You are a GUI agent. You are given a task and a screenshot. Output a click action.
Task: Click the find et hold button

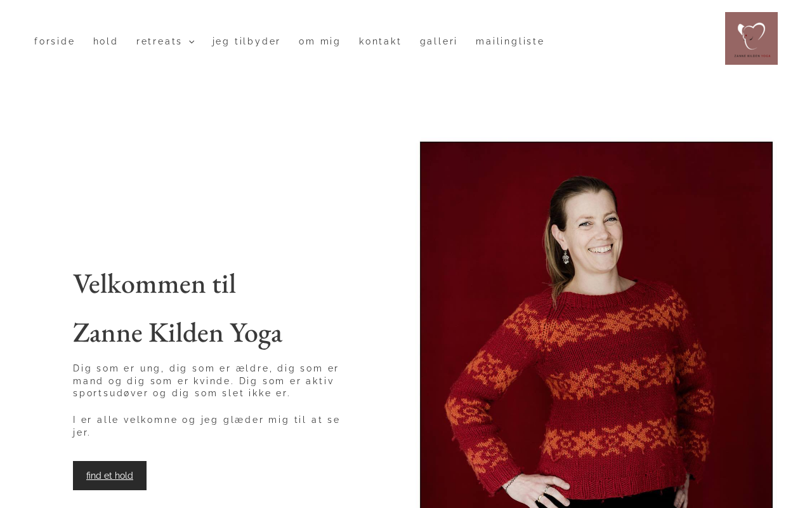click(110, 476)
